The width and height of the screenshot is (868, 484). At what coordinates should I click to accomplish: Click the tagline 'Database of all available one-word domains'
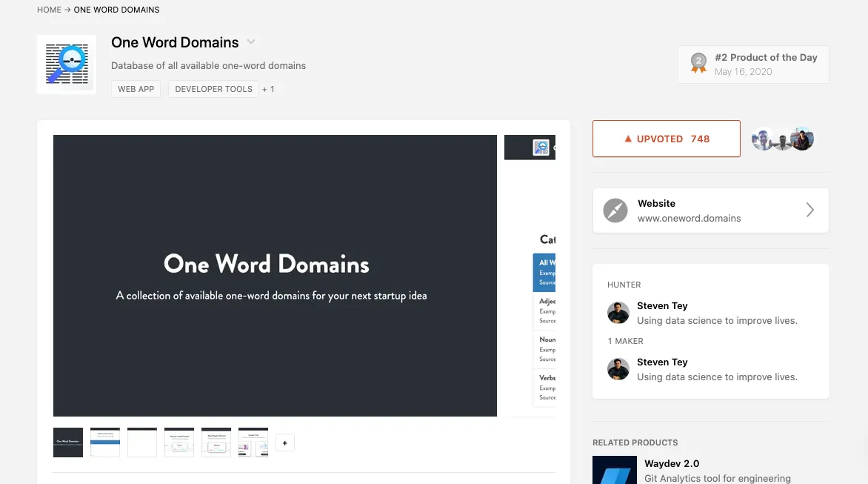208,65
